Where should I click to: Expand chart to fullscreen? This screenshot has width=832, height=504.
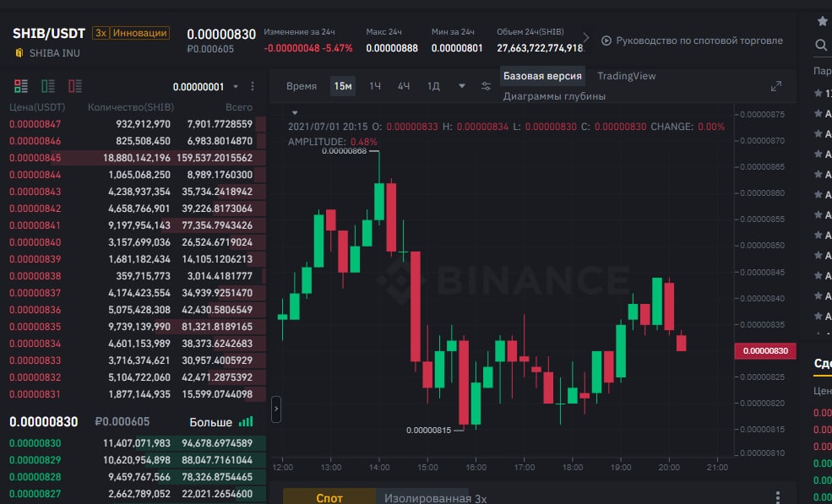click(776, 86)
